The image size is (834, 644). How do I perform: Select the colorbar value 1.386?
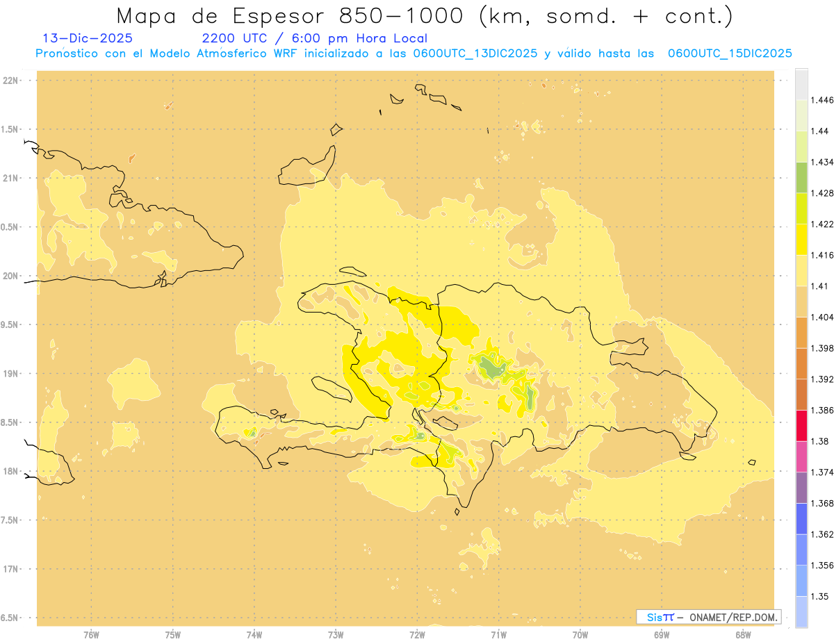coord(821,410)
